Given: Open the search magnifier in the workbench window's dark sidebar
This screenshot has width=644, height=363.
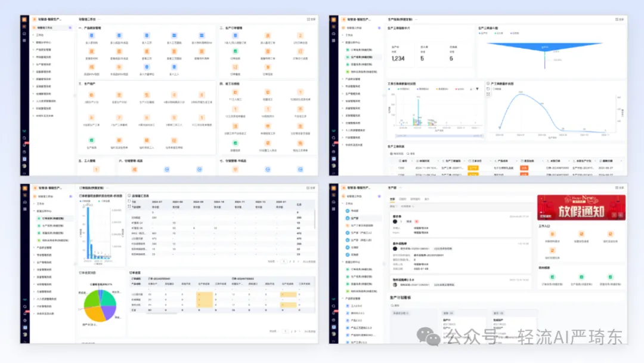Looking at the screenshot, I should click(x=24, y=138).
